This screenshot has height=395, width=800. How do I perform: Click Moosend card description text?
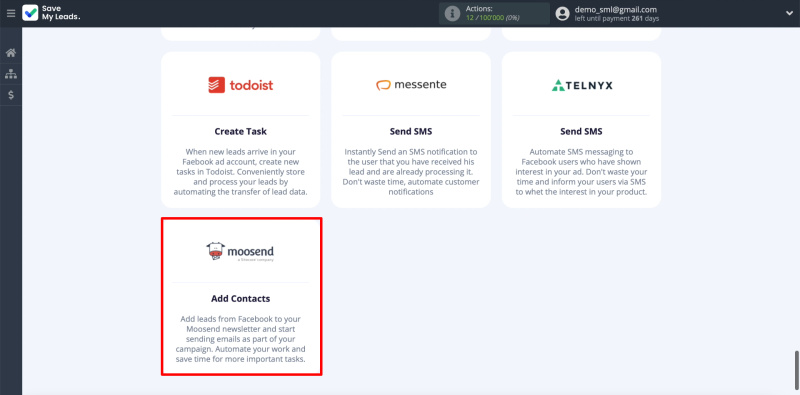[241, 339]
